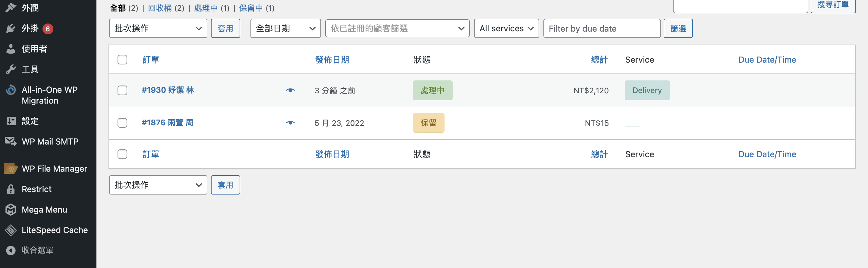Expand the top 批次操作 bulk actions dropdown
The height and width of the screenshot is (268, 868).
click(158, 28)
